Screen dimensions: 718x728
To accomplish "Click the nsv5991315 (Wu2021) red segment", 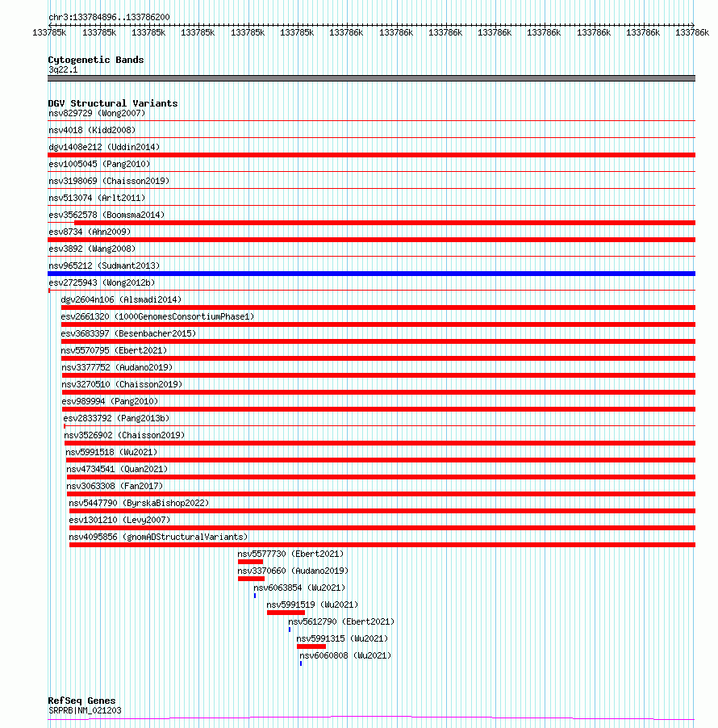I will pyautogui.click(x=311, y=646).
